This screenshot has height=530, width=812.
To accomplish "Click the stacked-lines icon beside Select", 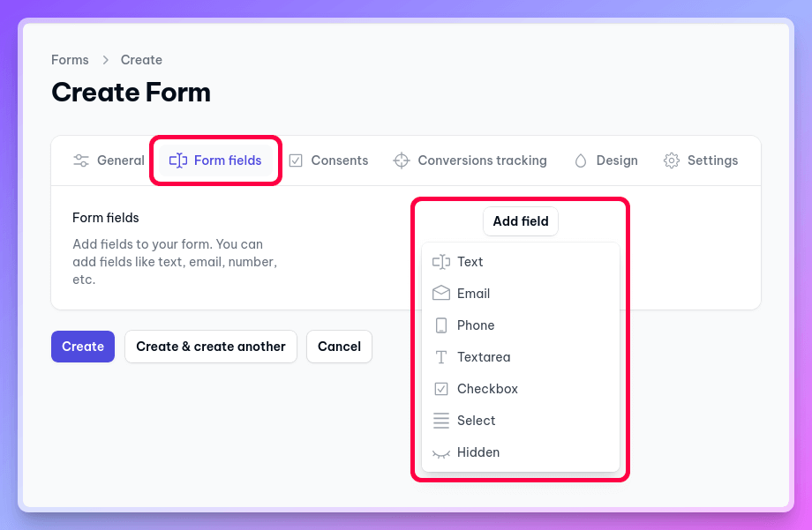I will [441, 421].
